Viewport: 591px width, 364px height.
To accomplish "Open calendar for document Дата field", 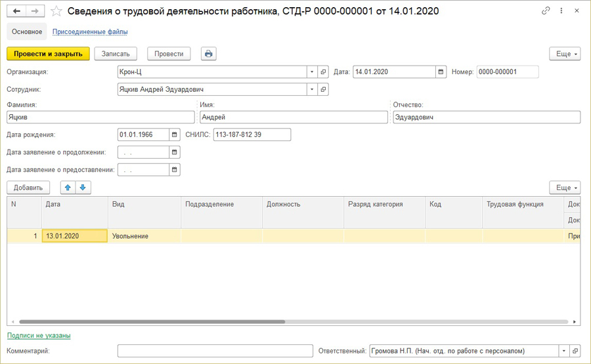I will click(x=441, y=71).
